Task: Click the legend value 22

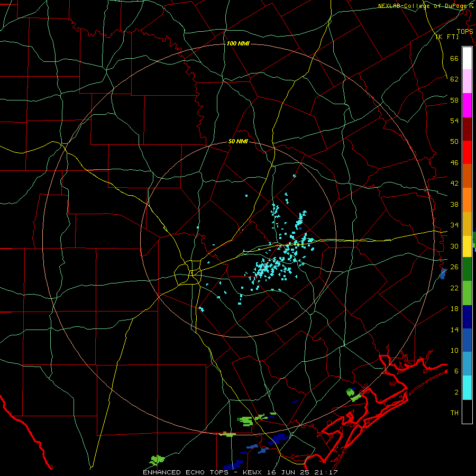Action: [x=454, y=288]
